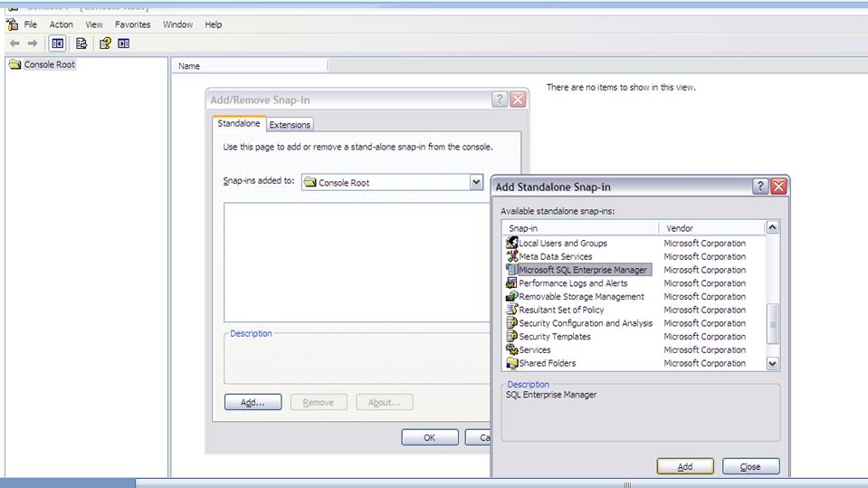Viewport: 868px width, 488px height.
Task: Click the Services snap-in icon
Action: coord(512,349)
